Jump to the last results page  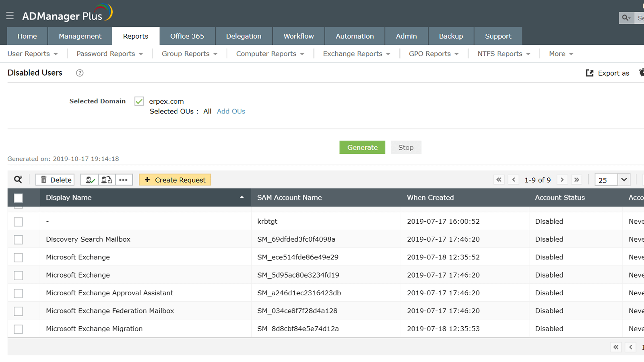tap(577, 180)
